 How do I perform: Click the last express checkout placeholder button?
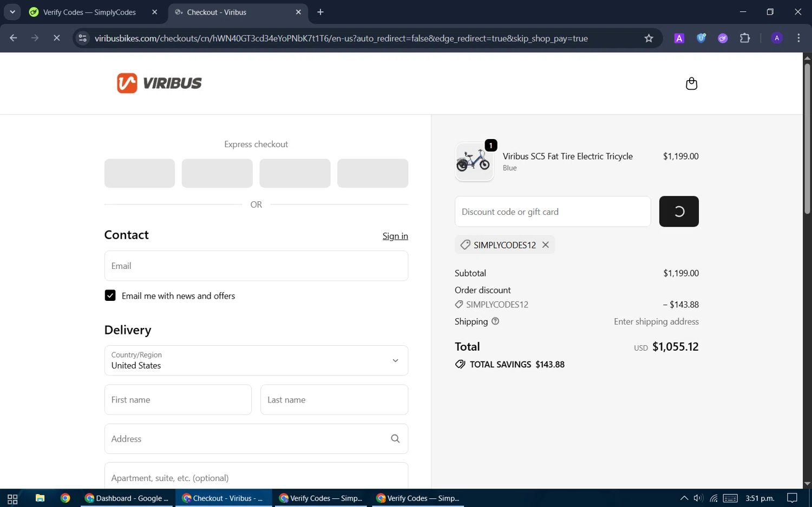tap(372, 173)
